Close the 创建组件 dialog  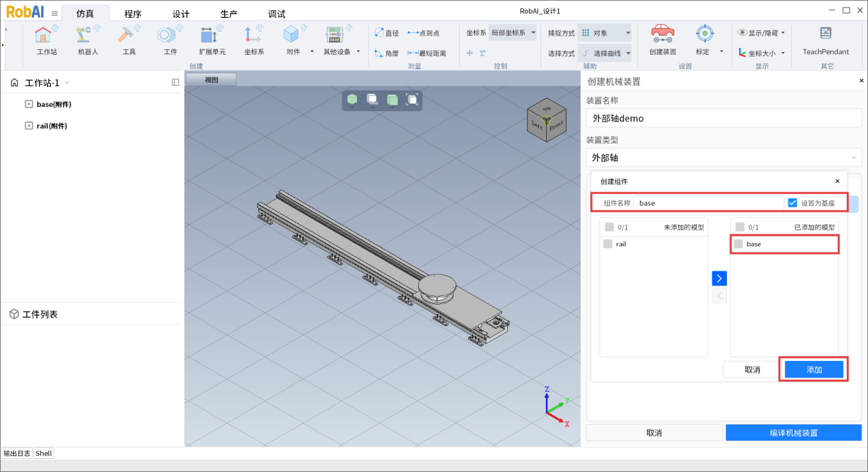pyautogui.click(x=836, y=182)
